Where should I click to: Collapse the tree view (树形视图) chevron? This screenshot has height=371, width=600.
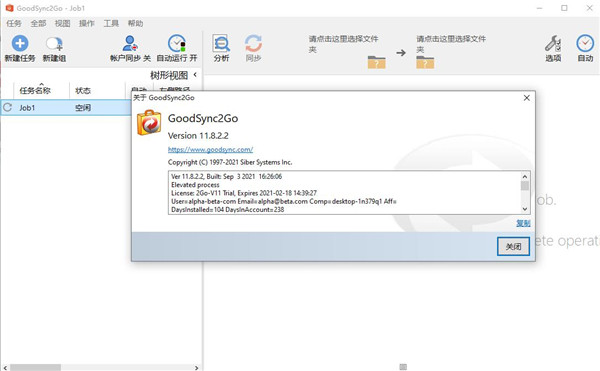tap(195, 75)
